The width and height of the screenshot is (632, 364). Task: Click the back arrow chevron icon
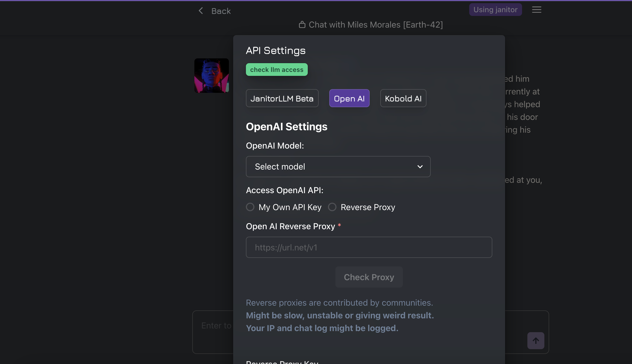click(201, 11)
